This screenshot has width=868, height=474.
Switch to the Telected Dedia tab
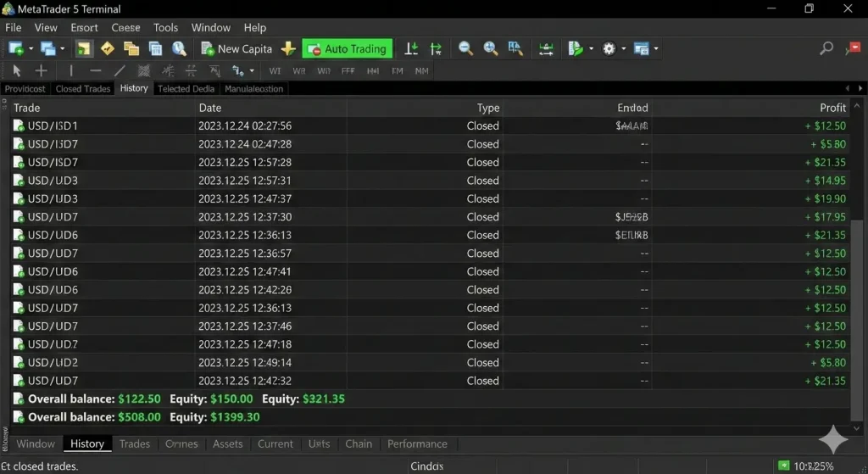pyautogui.click(x=186, y=88)
